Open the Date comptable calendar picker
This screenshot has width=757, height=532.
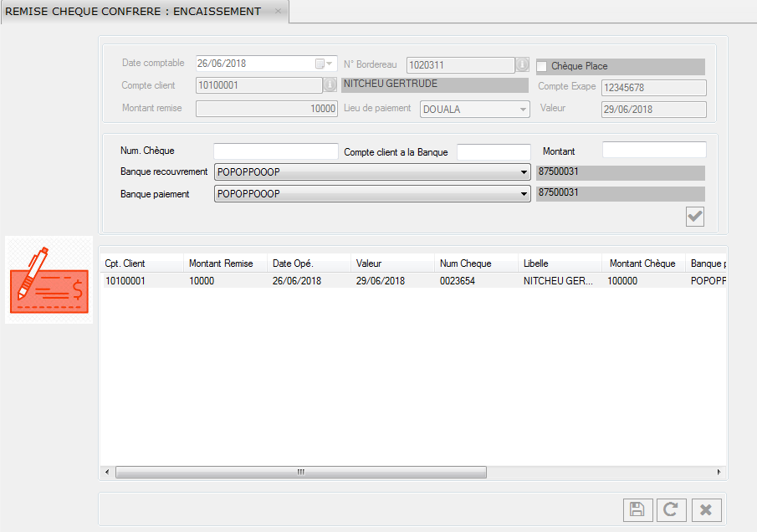pyautogui.click(x=321, y=64)
